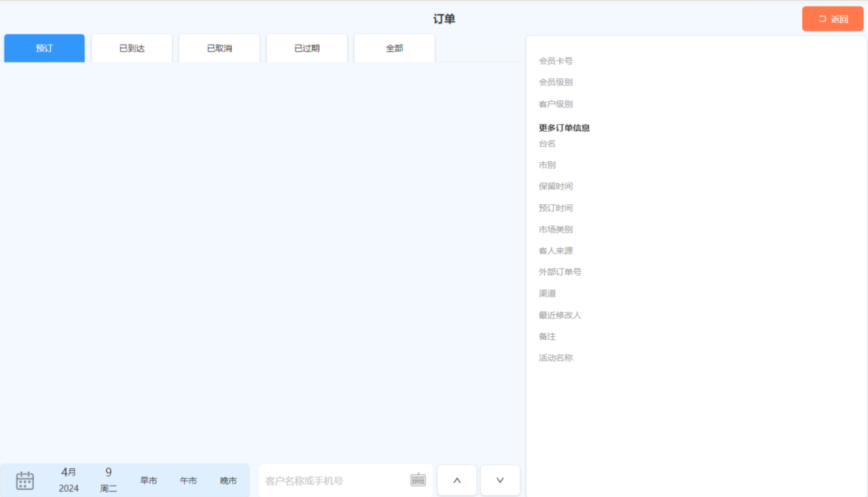Filter by 晚市 meal period
This screenshot has width=868, height=497.
228,481
